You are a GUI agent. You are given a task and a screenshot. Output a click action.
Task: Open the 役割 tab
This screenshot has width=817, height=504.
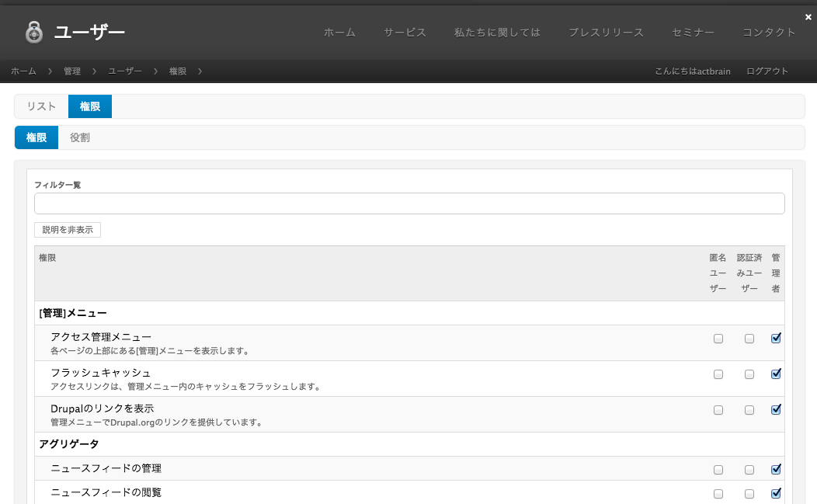click(x=79, y=137)
